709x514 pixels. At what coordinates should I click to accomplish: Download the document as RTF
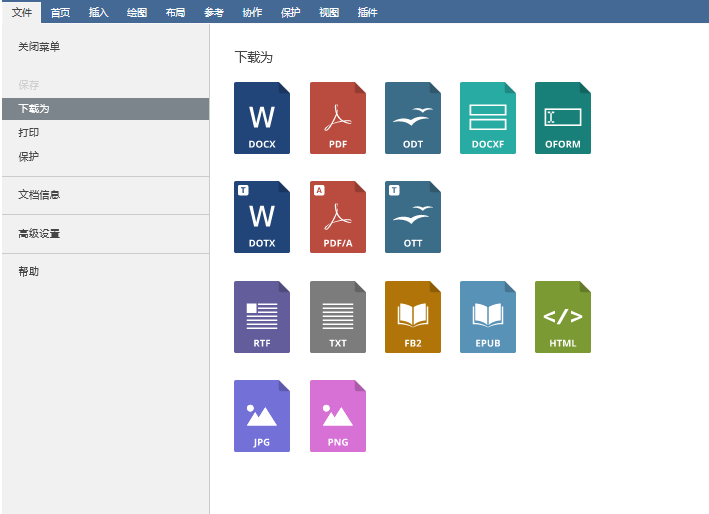point(262,317)
